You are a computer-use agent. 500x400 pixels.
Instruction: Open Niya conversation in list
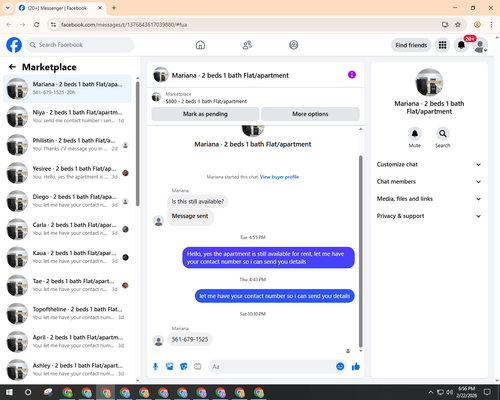click(x=67, y=117)
